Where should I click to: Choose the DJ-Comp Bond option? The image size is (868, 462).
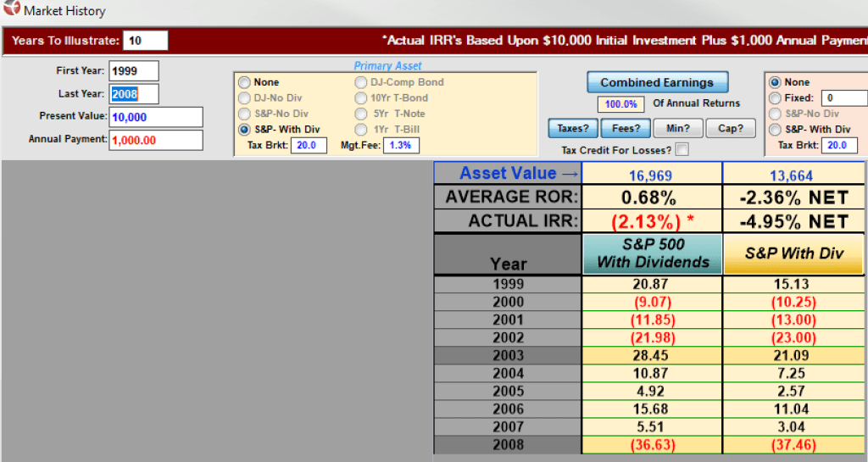pyautogui.click(x=361, y=82)
